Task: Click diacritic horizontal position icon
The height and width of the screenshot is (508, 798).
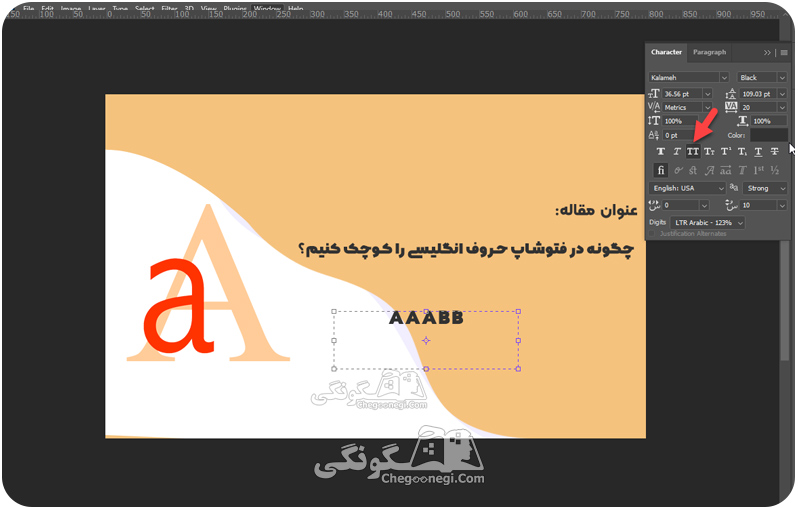Action: click(x=654, y=205)
